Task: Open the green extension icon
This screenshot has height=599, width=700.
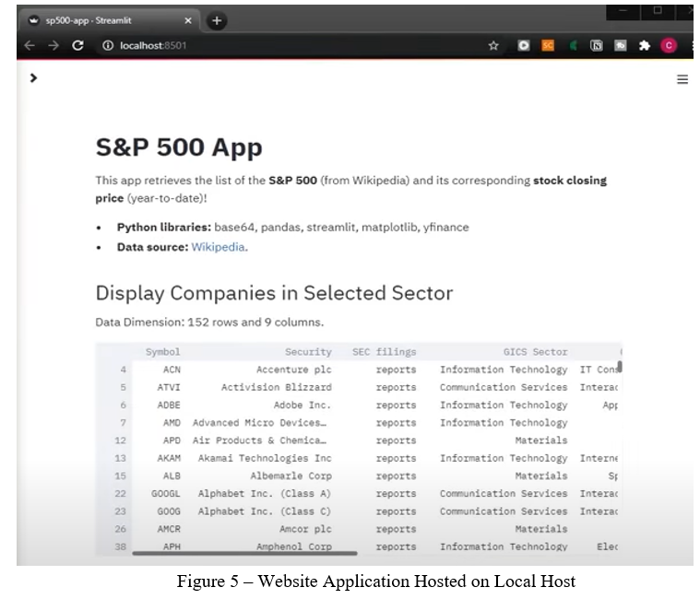Action: (573, 45)
